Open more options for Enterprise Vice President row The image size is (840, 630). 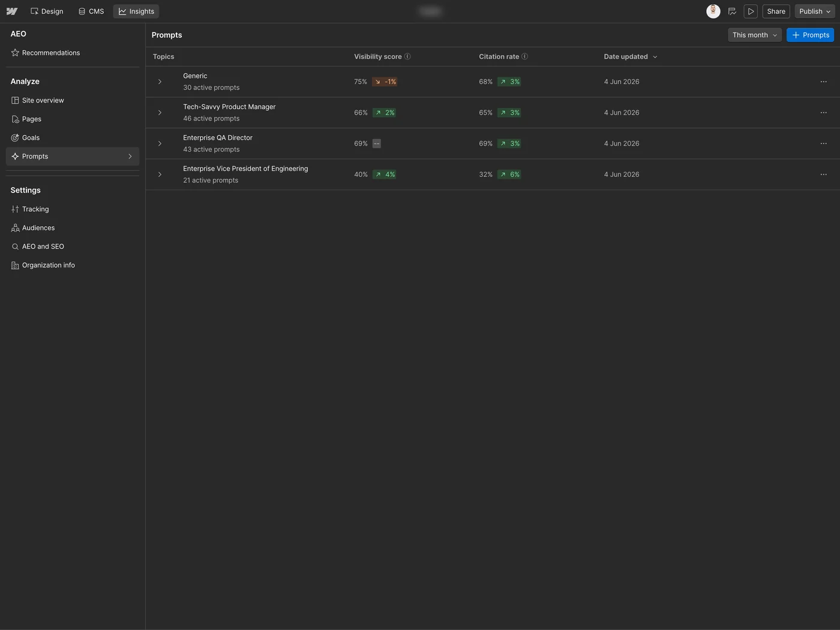click(823, 175)
